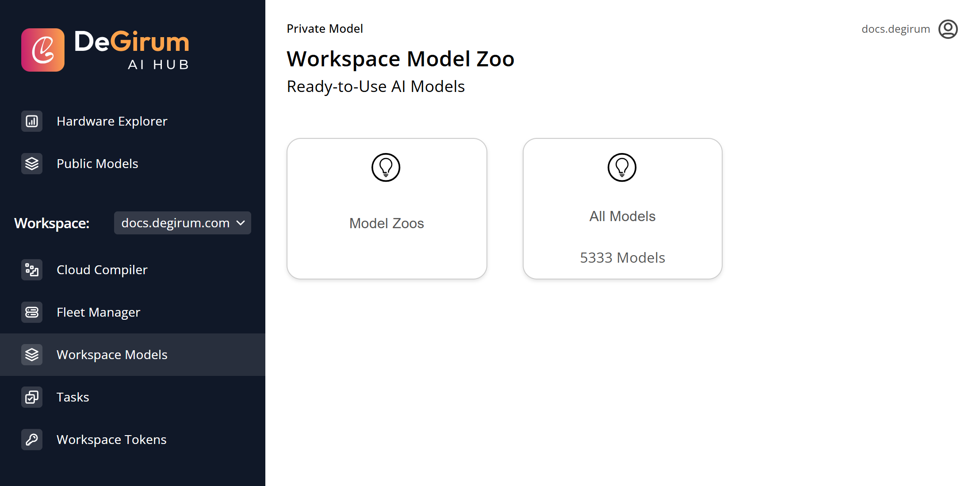This screenshot has height=486, width=980.
Task: Click the Workspace Models layers icon
Action: (x=32, y=355)
